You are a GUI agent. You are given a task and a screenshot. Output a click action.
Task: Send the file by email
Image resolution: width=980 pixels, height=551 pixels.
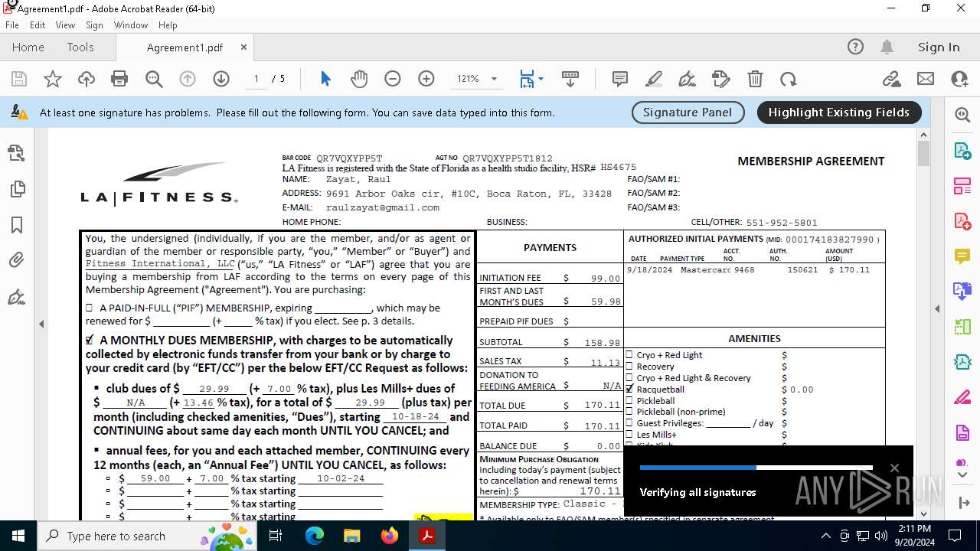click(x=926, y=79)
